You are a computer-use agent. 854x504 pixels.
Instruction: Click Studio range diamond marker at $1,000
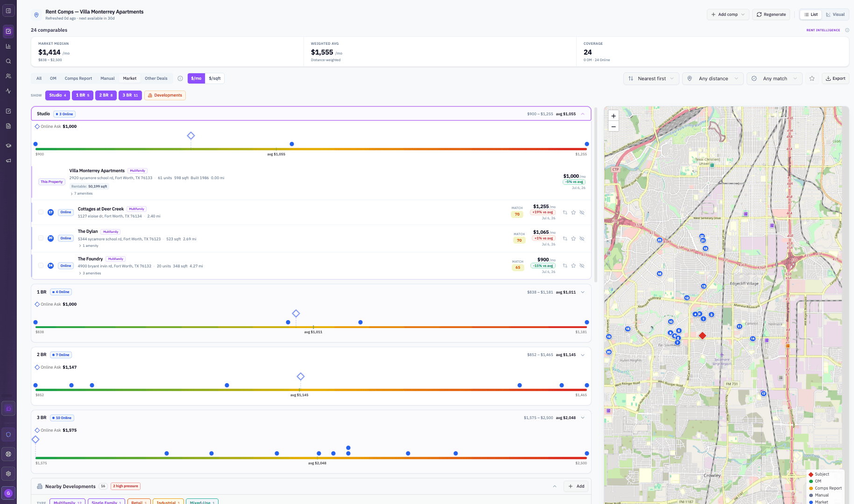[191, 136]
